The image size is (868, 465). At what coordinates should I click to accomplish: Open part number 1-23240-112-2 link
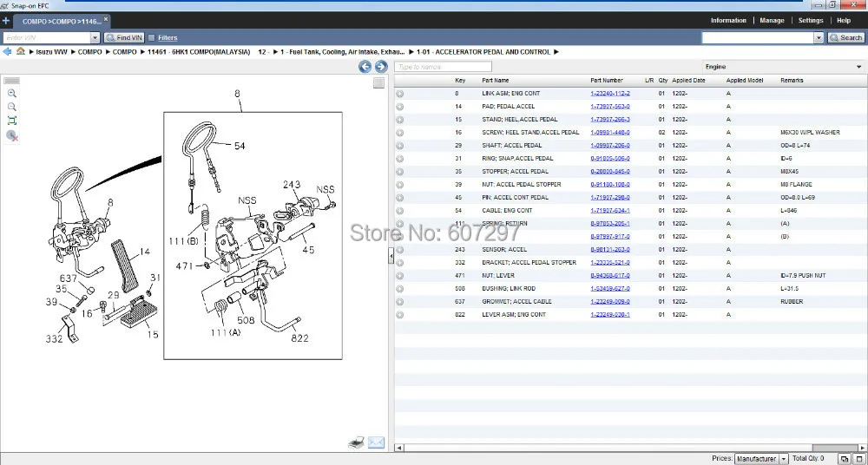click(610, 94)
